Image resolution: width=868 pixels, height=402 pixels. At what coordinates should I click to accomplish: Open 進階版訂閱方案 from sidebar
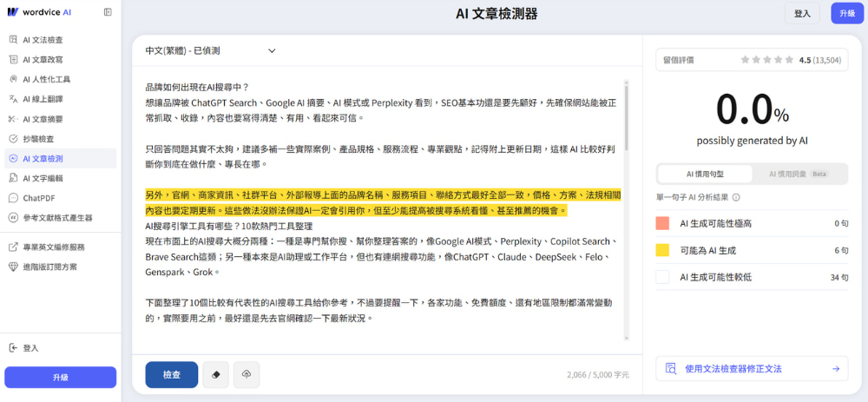61,267
